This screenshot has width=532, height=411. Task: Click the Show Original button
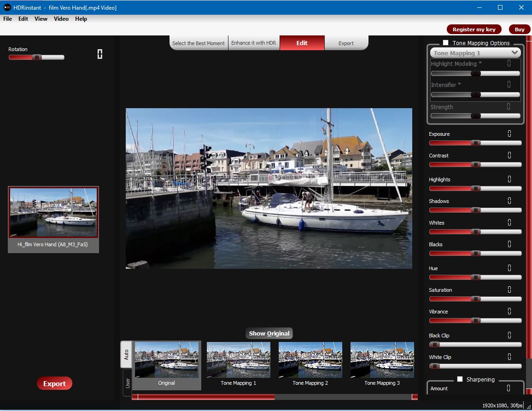tap(269, 334)
